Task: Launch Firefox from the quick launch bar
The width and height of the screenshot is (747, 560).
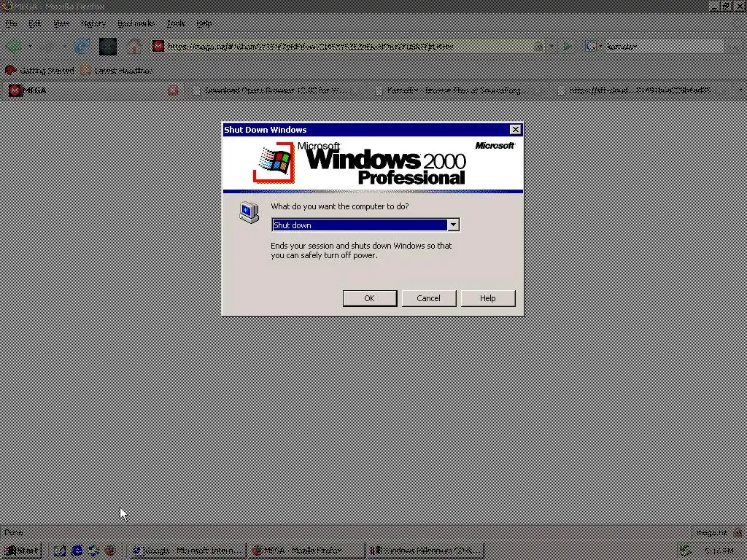Action: click(x=110, y=551)
